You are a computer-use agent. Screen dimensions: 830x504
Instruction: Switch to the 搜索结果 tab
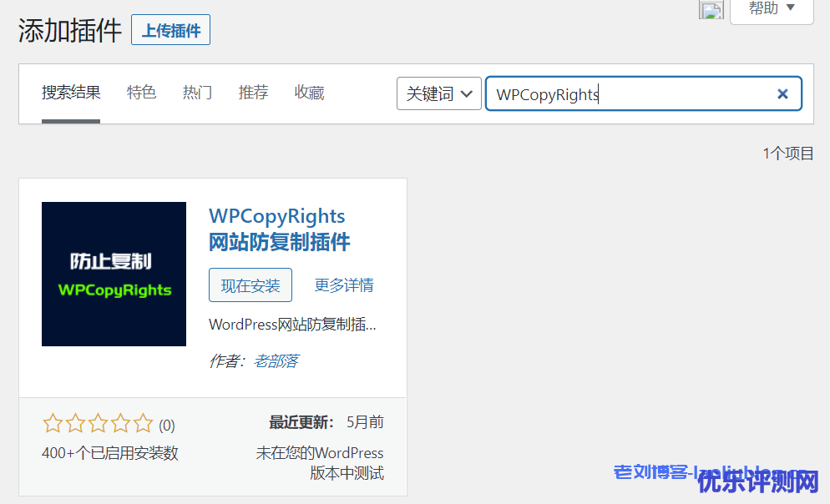(x=71, y=93)
